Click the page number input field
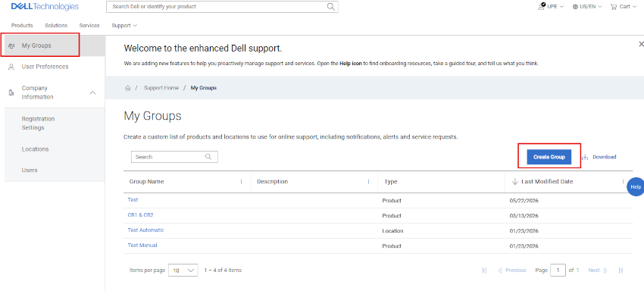Image resolution: width=644 pixels, height=291 pixels. click(x=558, y=271)
